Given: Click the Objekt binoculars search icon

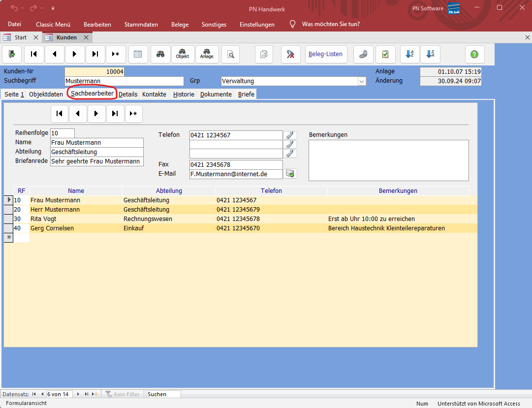Looking at the screenshot, I should pos(183,54).
